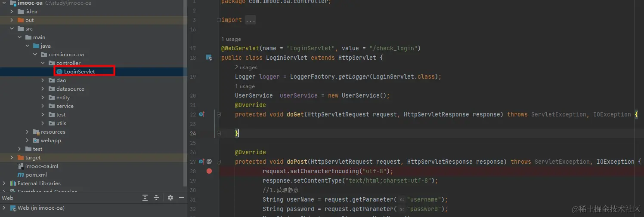644x217 pixels.
Task: Click the resources folder icon
Action: pos(36,132)
